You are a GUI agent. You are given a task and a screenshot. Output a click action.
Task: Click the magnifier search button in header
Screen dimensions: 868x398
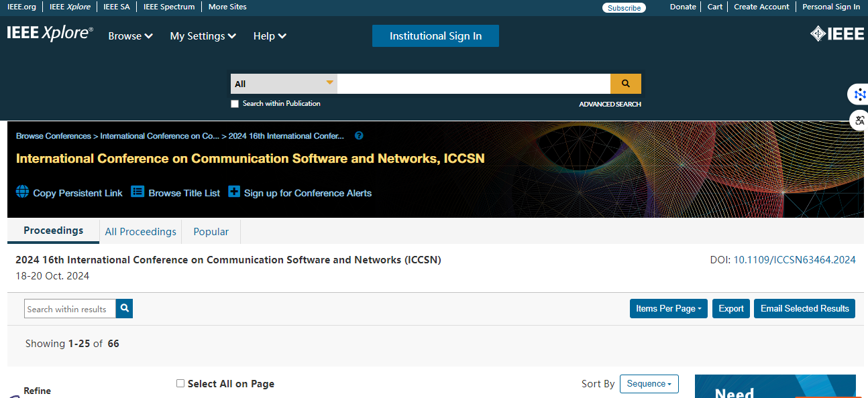coord(626,84)
